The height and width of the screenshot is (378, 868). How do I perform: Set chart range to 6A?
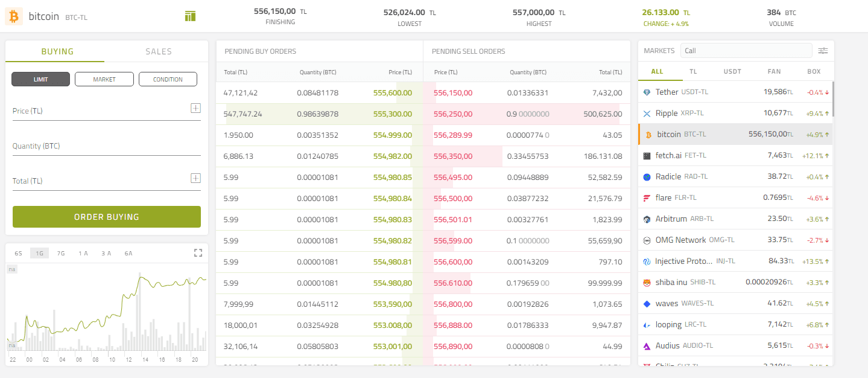point(128,253)
